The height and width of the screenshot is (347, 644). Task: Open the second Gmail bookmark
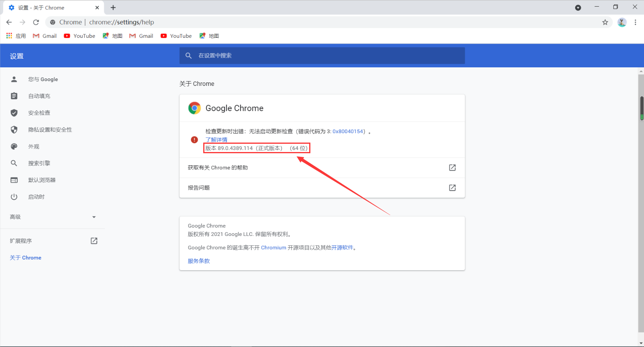pos(141,36)
